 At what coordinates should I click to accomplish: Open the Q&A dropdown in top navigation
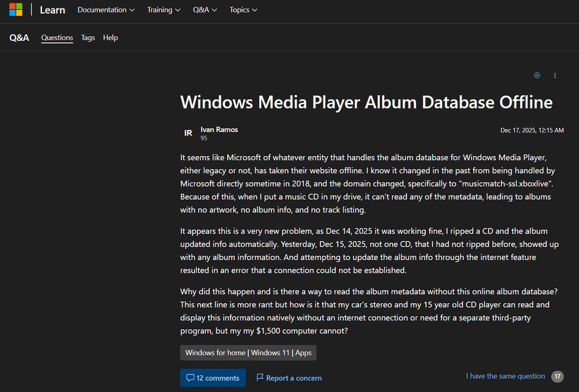tap(205, 10)
